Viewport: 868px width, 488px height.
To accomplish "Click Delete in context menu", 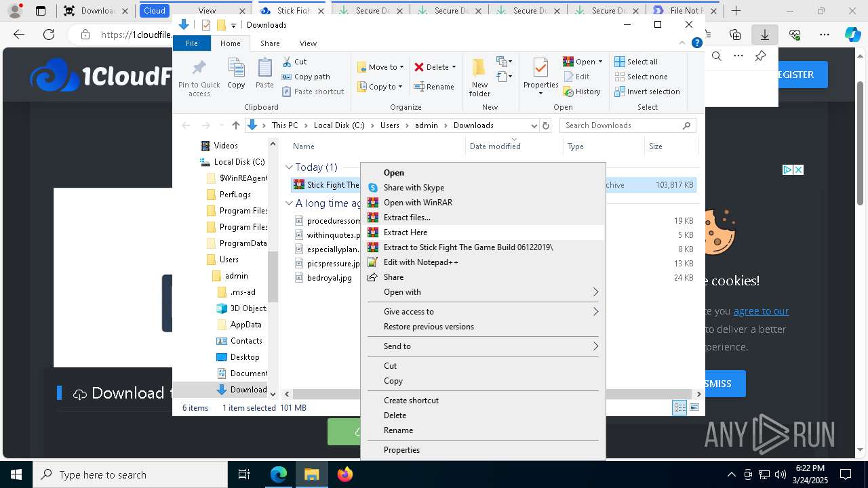I will (483, 415).
